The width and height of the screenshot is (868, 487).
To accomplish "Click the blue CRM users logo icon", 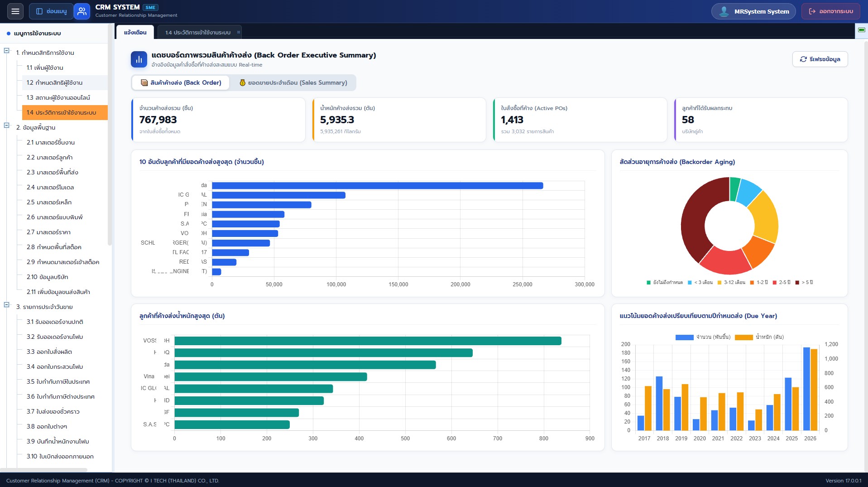I will coord(82,11).
